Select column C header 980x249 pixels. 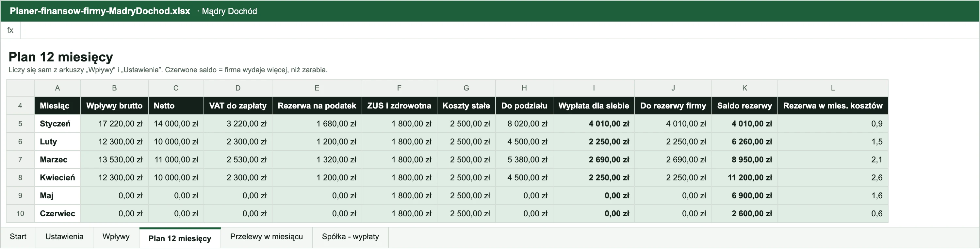(x=176, y=88)
